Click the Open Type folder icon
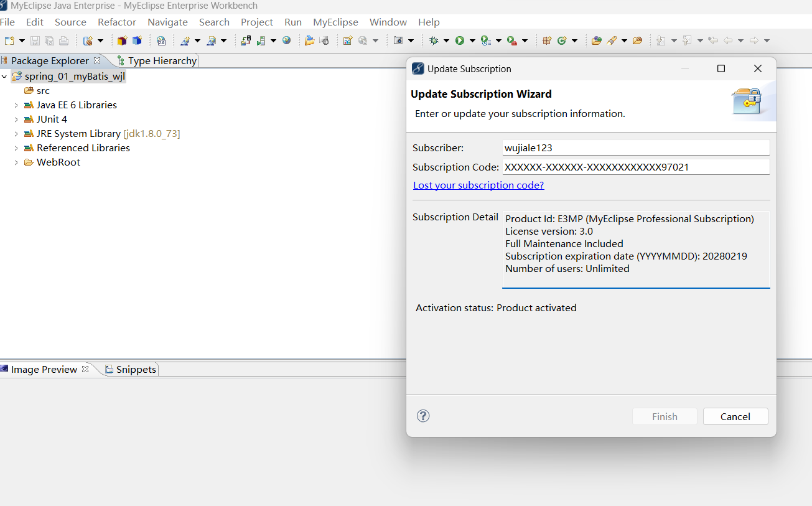Viewport: 812px width, 506px height. (x=597, y=40)
